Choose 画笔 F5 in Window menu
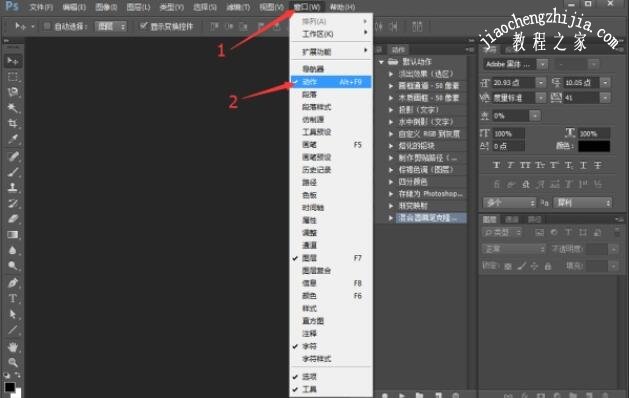This screenshot has width=630, height=398. [x=331, y=145]
